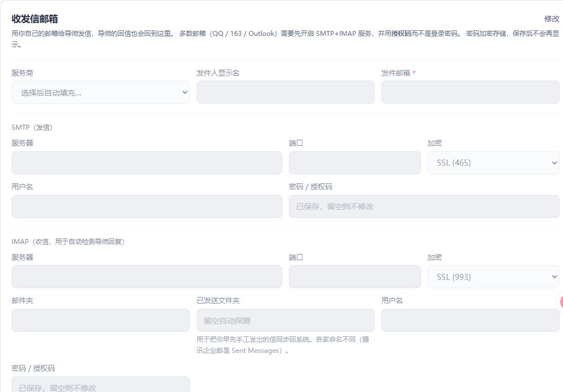Click the 收发信邮箱 heading text
This screenshot has width=563, height=392.
point(34,19)
